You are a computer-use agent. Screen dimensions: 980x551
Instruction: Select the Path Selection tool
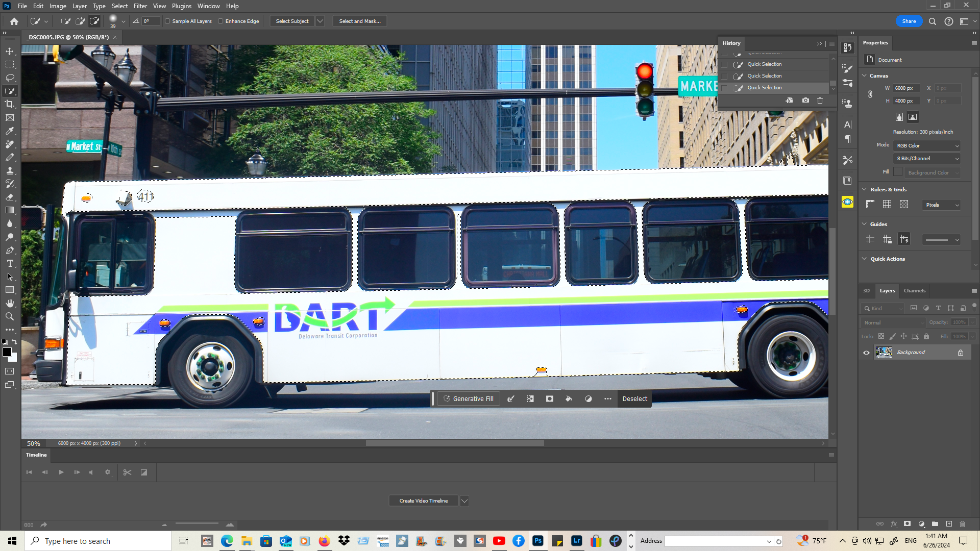pos(10,277)
